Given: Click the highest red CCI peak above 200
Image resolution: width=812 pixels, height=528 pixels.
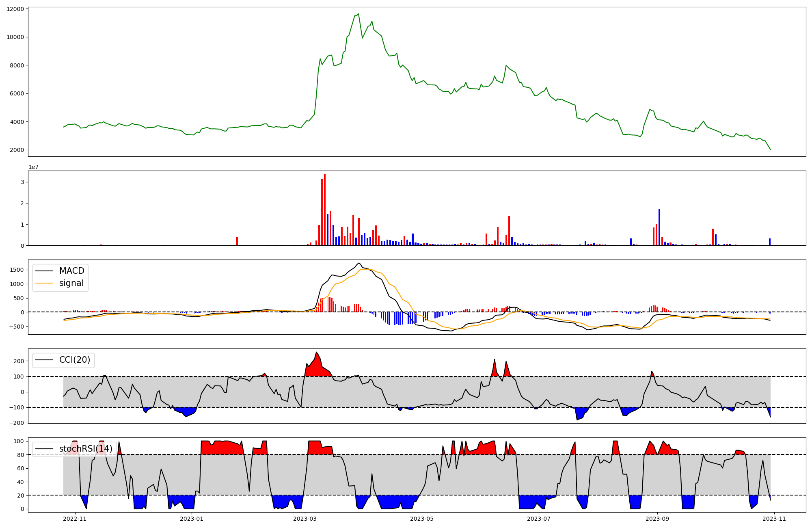Looking at the screenshot, I should [x=316, y=353].
